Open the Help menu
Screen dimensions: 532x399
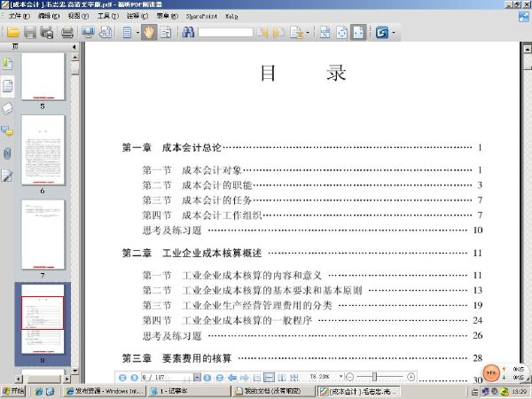click(231, 16)
